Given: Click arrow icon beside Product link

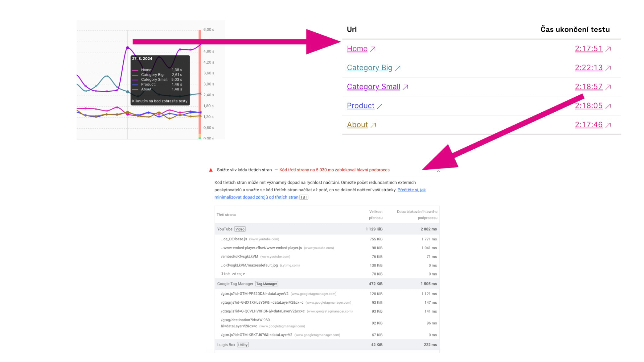Looking at the screenshot, I should click(380, 106).
